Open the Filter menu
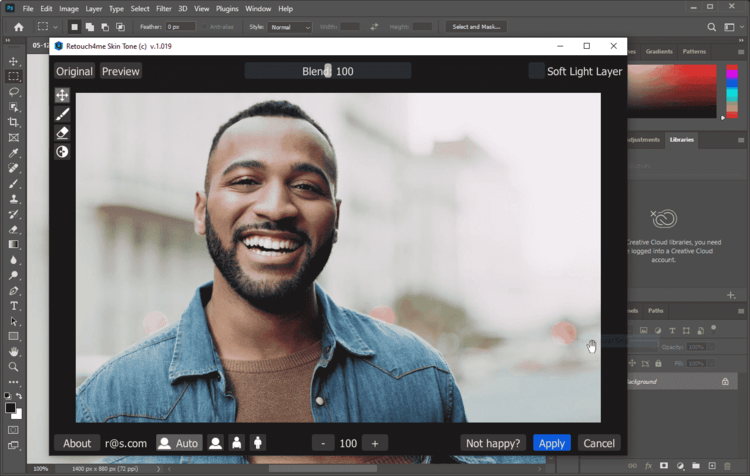 (163, 8)
